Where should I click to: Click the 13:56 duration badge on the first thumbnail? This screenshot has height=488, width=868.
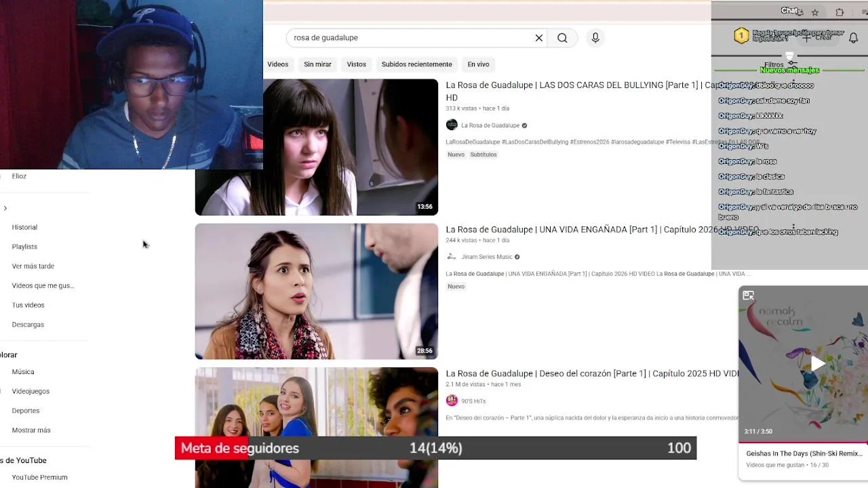425,207
